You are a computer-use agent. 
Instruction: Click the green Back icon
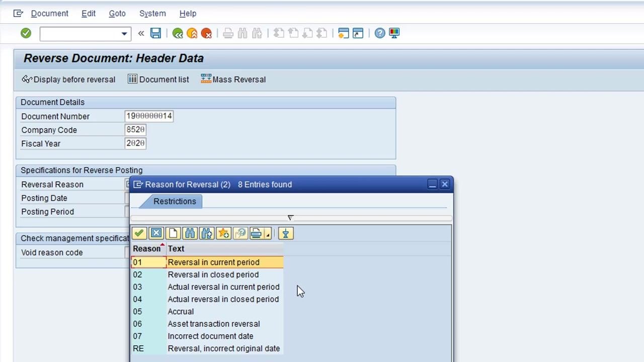[x=177, y=33]
